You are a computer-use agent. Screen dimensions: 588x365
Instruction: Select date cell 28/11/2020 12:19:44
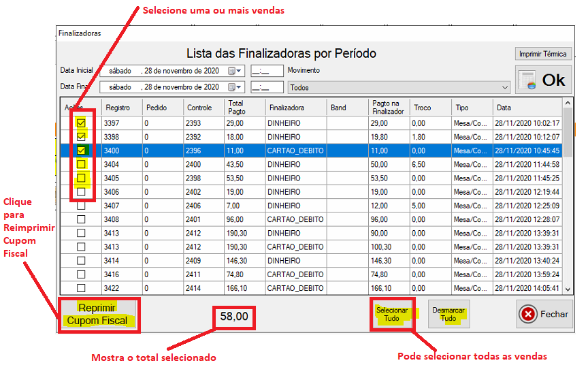(x=527, y=191)
